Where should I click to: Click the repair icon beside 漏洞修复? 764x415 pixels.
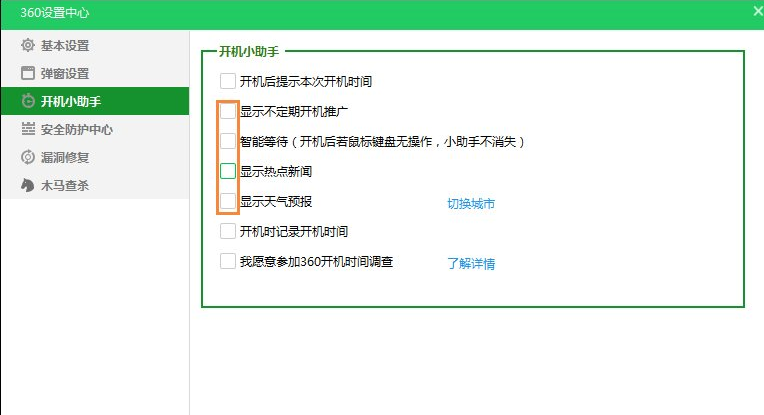[28, 157]
